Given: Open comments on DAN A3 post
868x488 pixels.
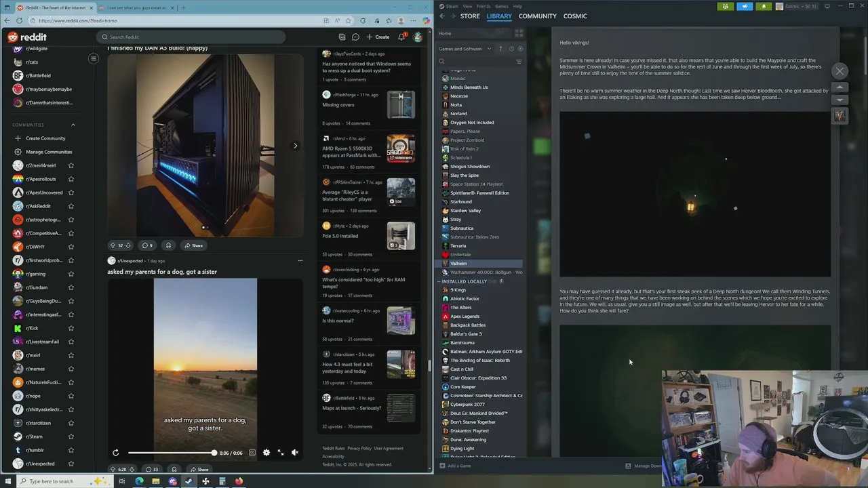Looking at the screenshot, I should [146, 245].
